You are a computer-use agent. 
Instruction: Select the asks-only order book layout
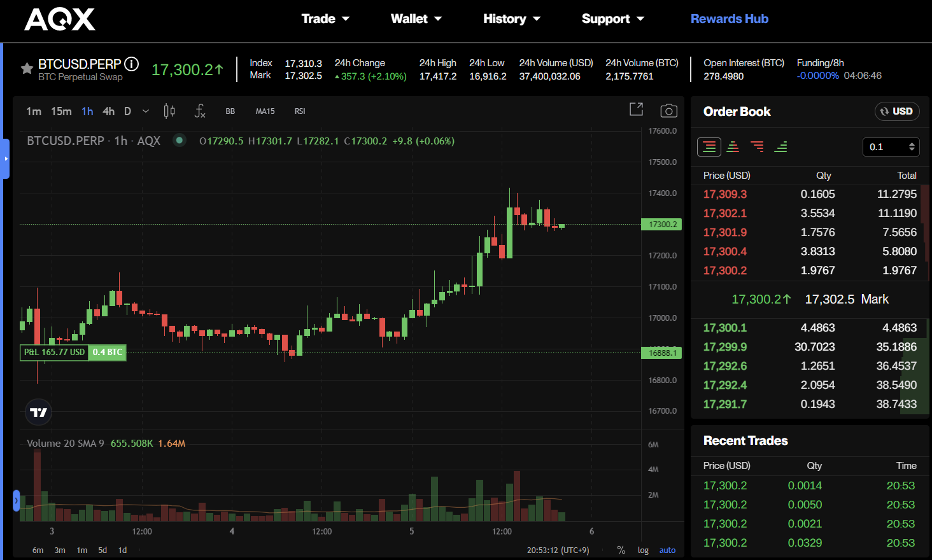pyautogui.click(x=757, y=147)
